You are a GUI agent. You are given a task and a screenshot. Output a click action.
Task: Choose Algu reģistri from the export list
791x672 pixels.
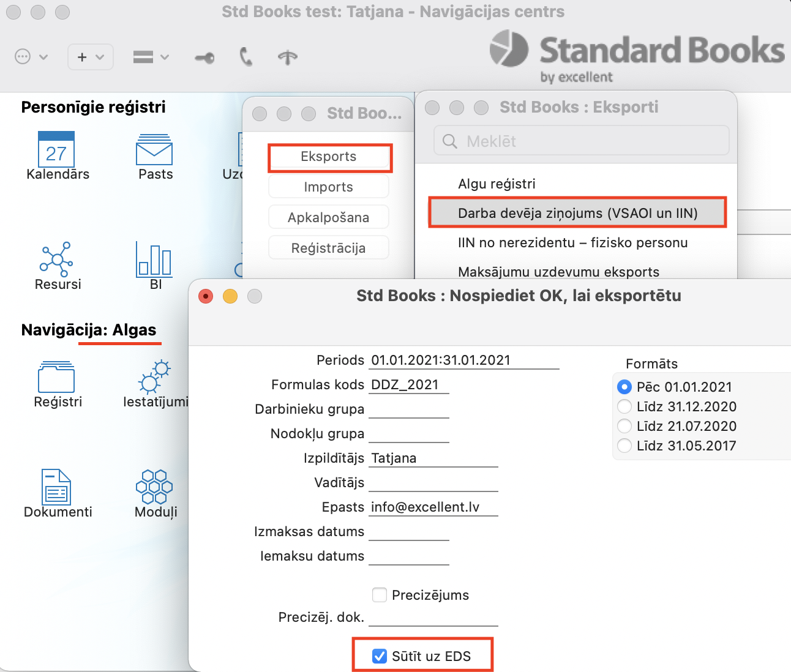coord(497,184)
